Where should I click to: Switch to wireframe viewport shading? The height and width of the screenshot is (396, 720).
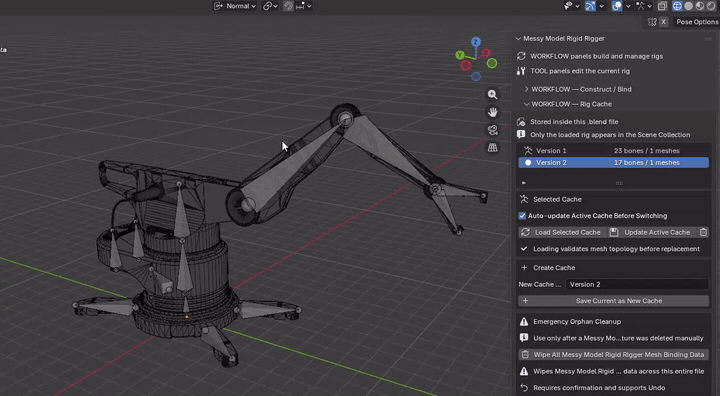tap(677, 6)
